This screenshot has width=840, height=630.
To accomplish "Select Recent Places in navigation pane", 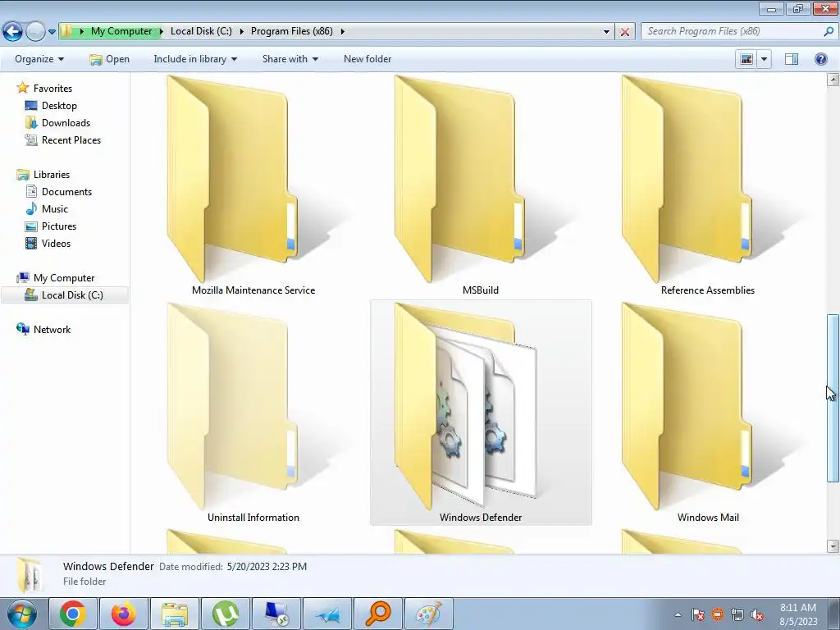I will click(71, 139).
